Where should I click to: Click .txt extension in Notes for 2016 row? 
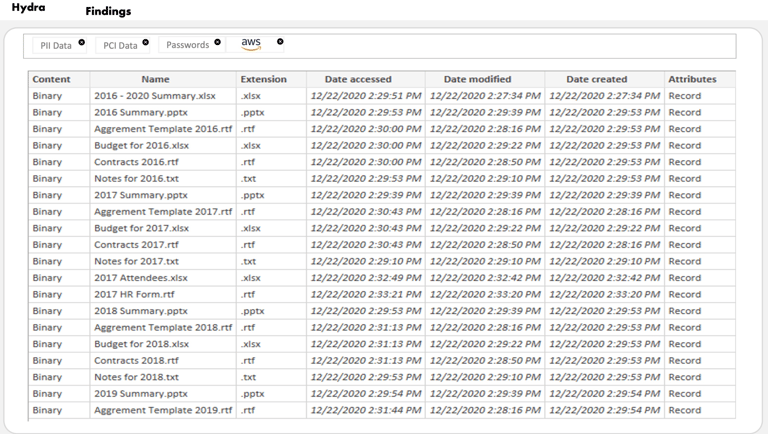click(x=248, y=179)
